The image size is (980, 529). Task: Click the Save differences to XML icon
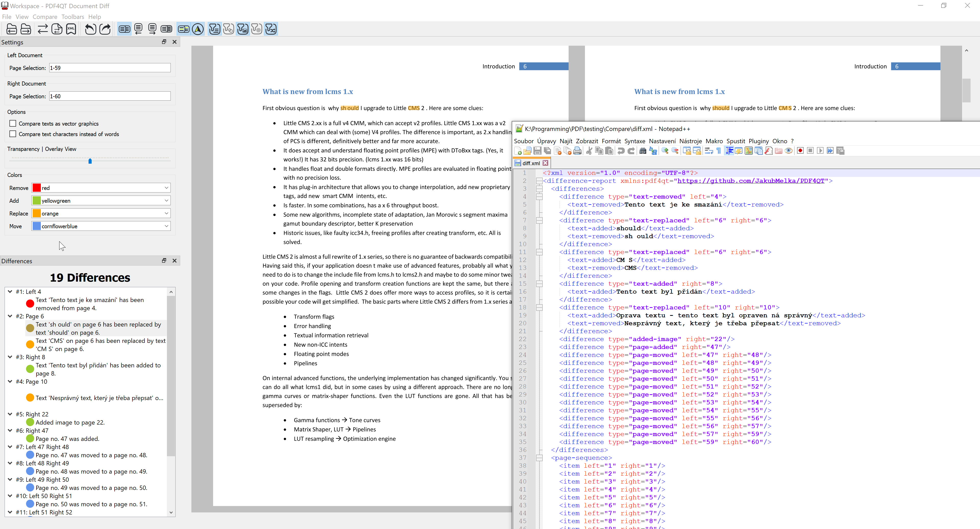[71, 29]
